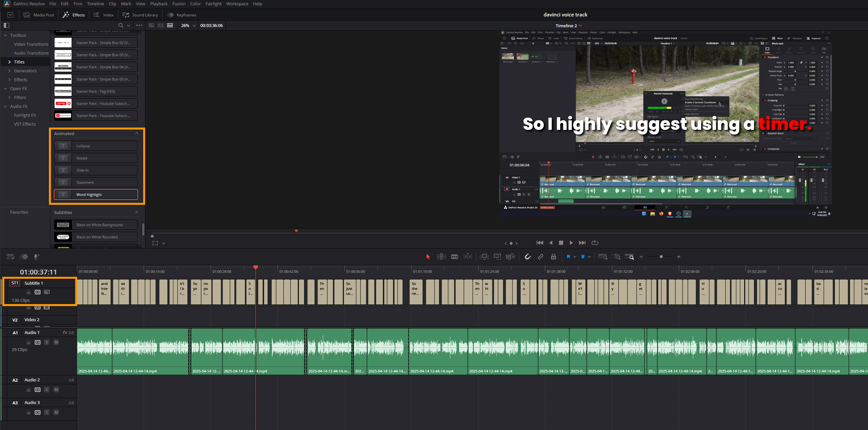Click Replace Clip icon in timeline toolbar
This screenshot has width=868, height=430.
pyautogui.click(x=511, y=257)
